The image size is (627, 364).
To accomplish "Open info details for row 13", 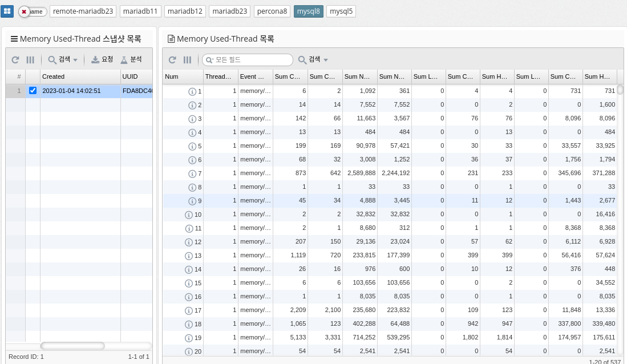I will (189, 256).
